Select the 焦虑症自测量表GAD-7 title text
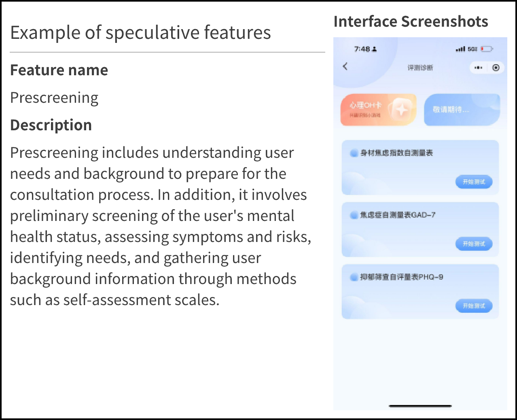 [398, 215]
